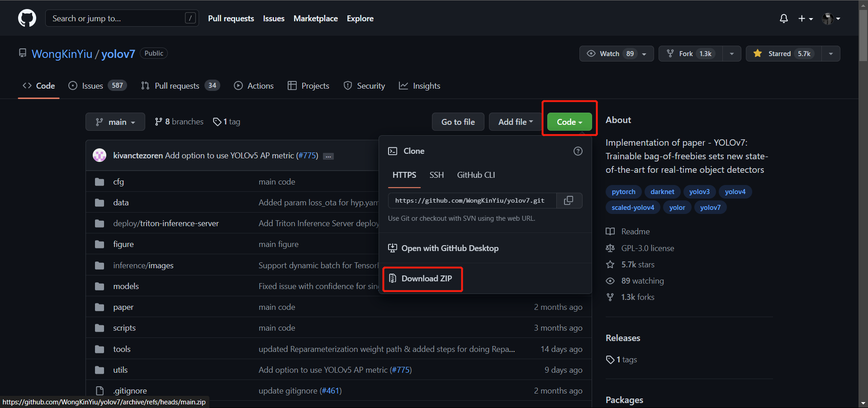Open the Add file dropdown
Screen dimensions: 868x408
[x=515, y=122]
